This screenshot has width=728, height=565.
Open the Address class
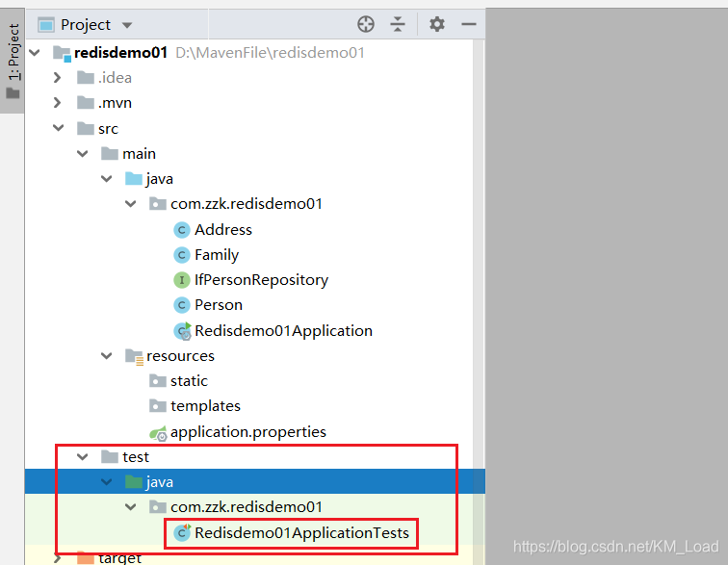[x=223, y=230]
